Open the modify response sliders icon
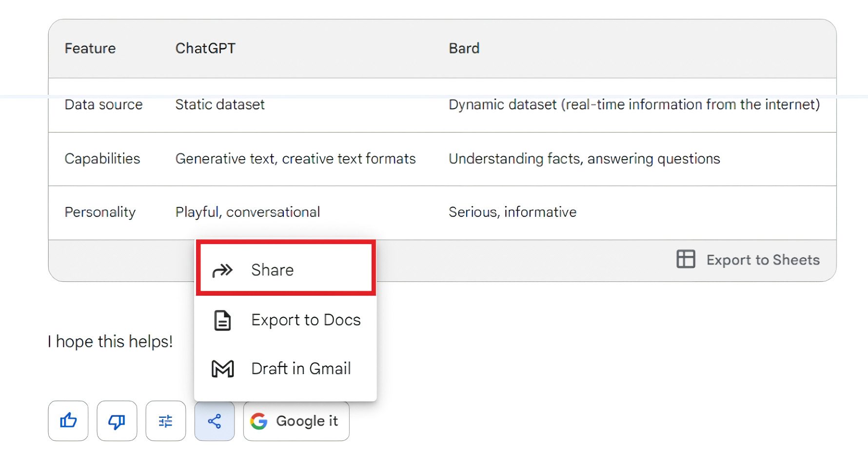Image resolution: width=868 pixels, height=454 pixels. pos(166,421)
